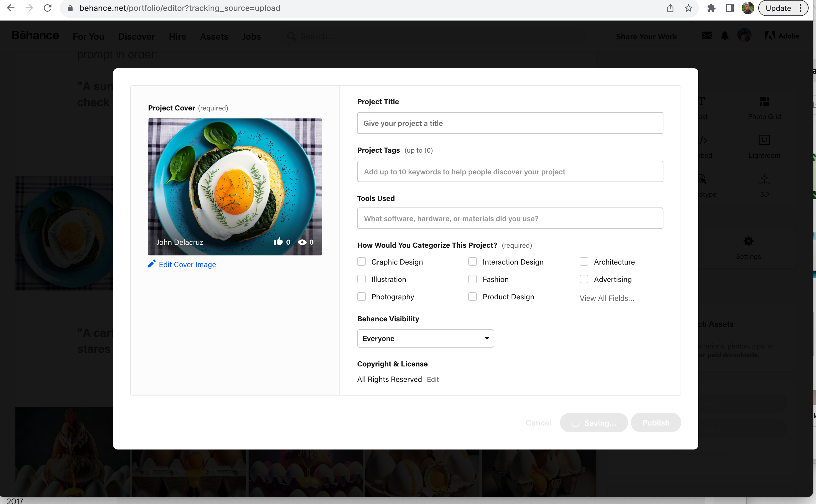Tick the Photography checkbox

coord(361,297)
